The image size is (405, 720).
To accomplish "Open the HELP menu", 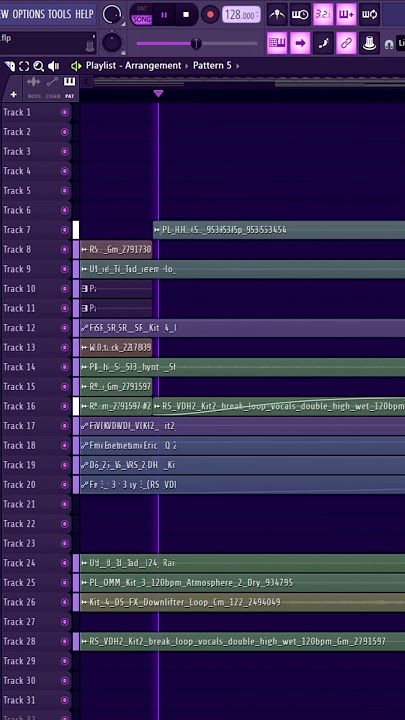I will [x=84, y=14].
